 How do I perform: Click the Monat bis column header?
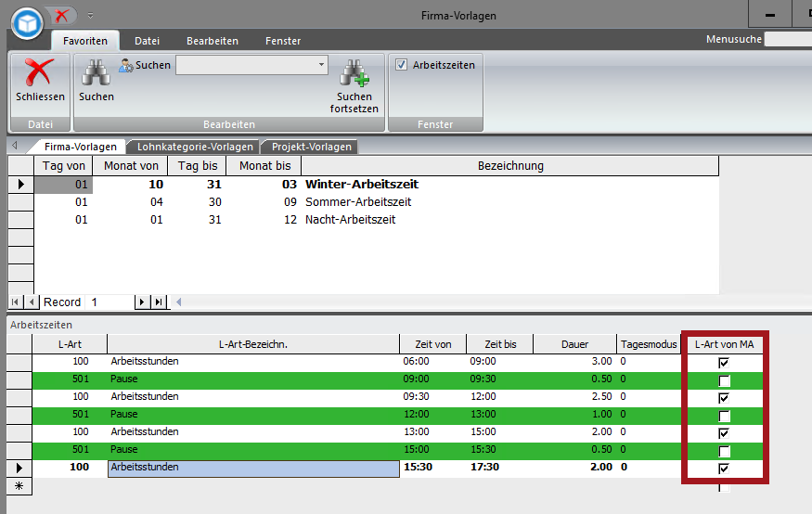click(x=264, y=166)
